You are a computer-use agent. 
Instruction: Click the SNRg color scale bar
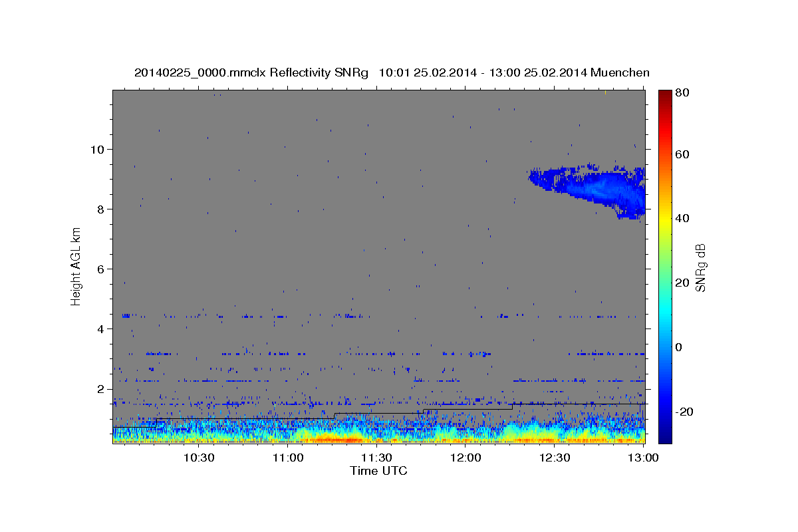click(x=665, y=267)
